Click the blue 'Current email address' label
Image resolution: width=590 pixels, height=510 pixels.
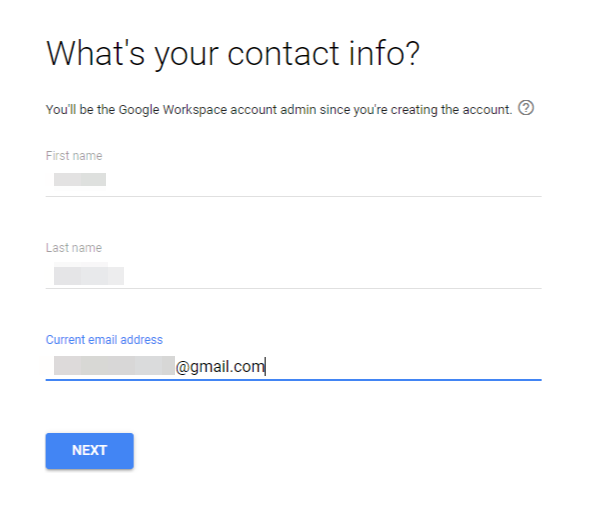(104, 339)
